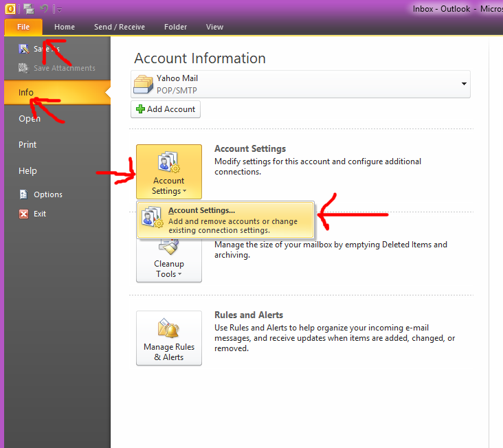The height and width of the screenshot is (448, 503).
Task: Expand the Yahoo Mail account selector dropdown
Action: coord(465,85)
